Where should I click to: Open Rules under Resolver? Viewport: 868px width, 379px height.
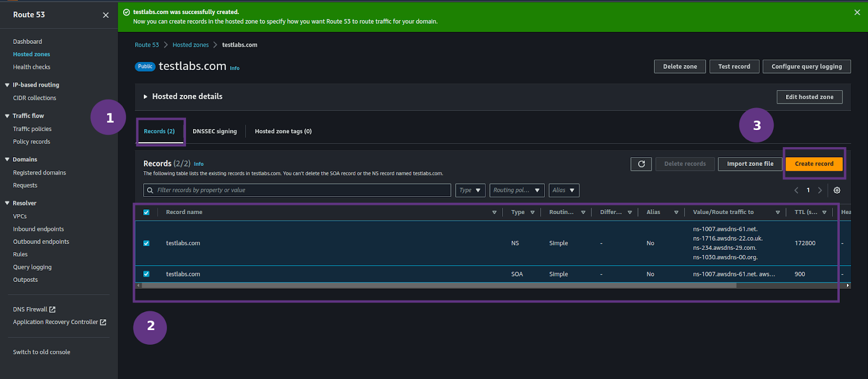[x=21, y=254]
